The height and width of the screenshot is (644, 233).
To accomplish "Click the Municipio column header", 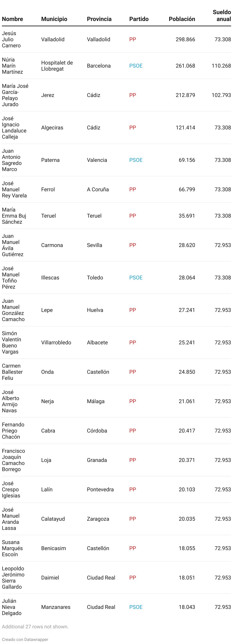I will (54, 19).
